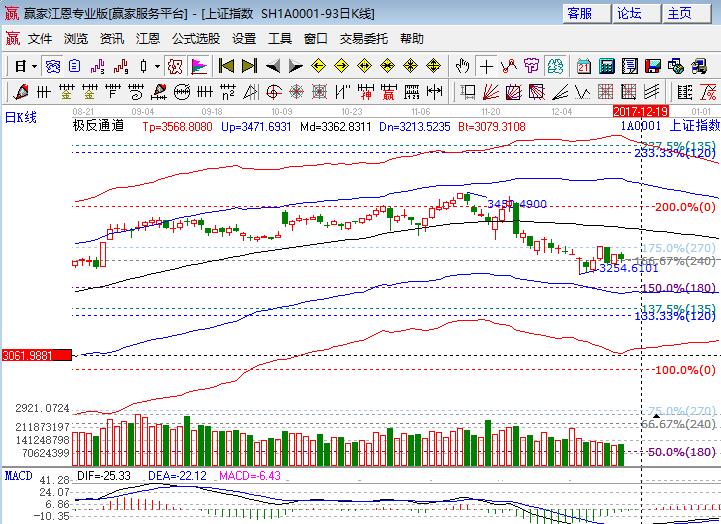Toggle the blue knot pattern toolbar button
Viewport: 721px width, 524px height.
pyautogui.click(x=52, y=67)
